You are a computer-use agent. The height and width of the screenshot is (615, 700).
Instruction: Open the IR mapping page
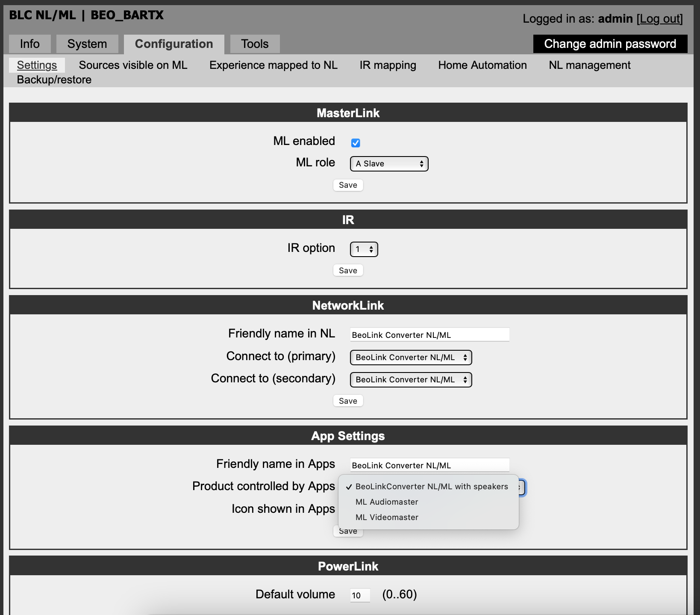coord(388,65)
